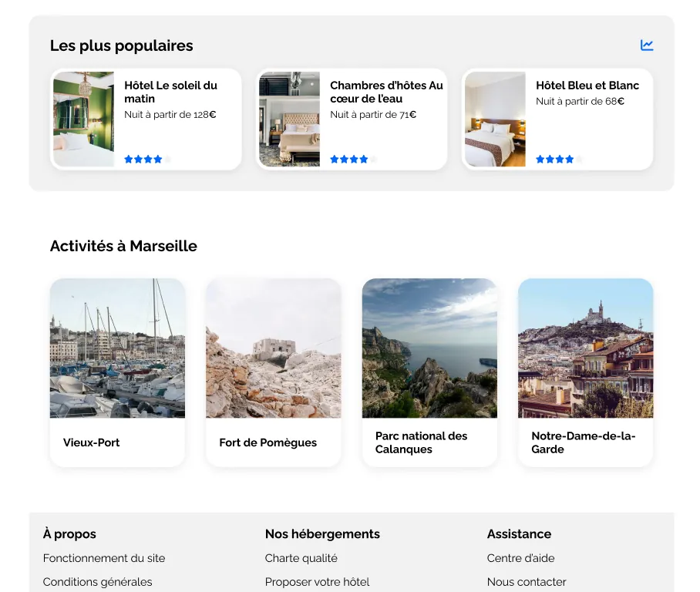
Task: Open the Hôtel Bleu et Blanc title
Action: (x=587, y=86)
